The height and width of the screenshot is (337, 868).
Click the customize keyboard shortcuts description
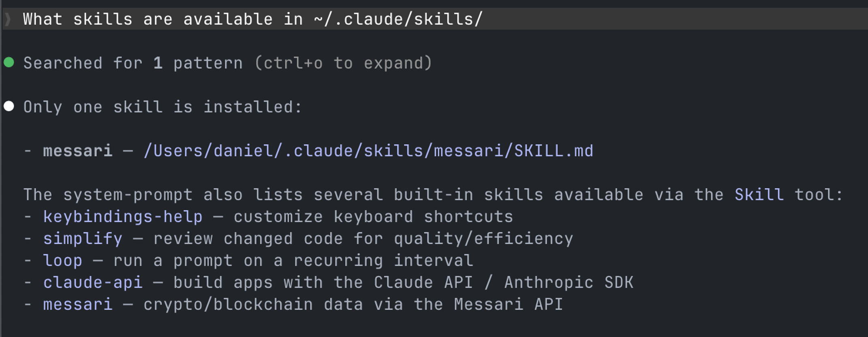click(373, 217)
